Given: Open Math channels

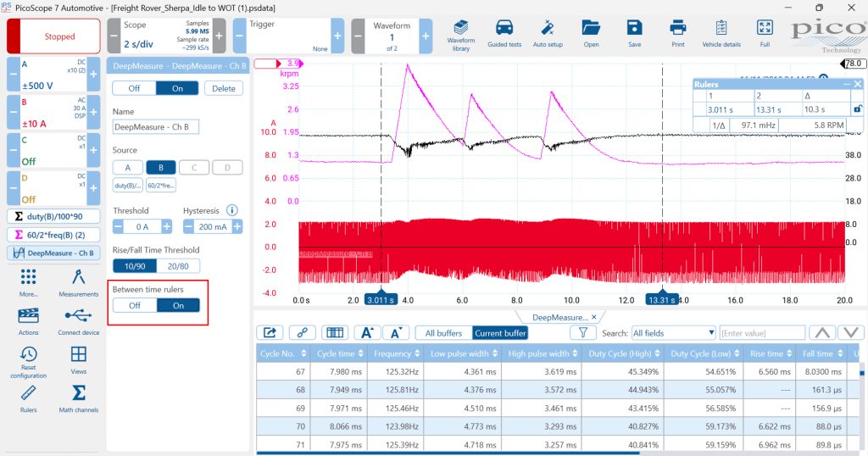Looking at the screenshot, I should coord(79,399).
